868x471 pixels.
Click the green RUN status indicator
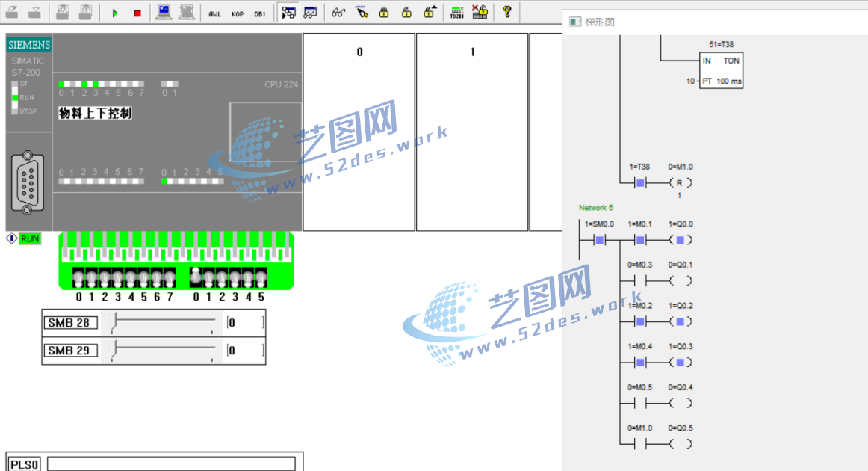(30, 238)
